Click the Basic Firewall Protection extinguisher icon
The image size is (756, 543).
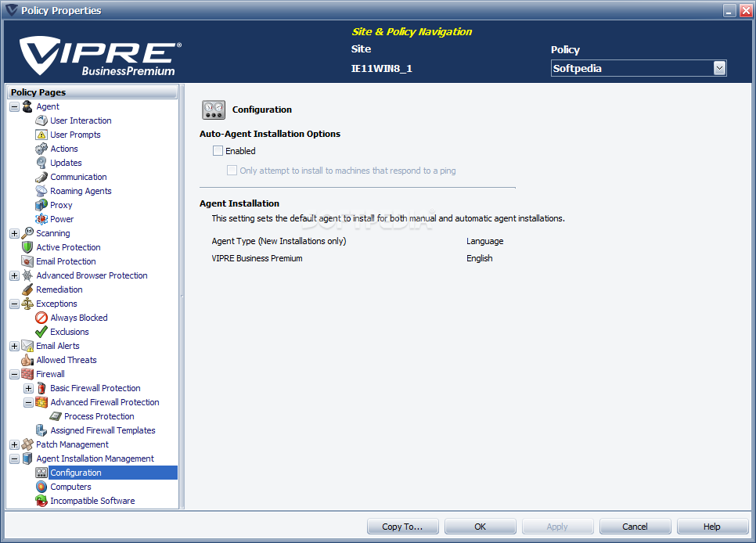click(x=41, y=388)
